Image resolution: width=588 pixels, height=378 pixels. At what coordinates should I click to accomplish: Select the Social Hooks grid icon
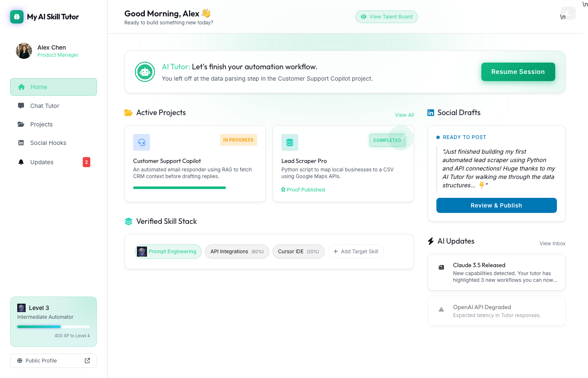pyautogui.click(x=21, y=143)
